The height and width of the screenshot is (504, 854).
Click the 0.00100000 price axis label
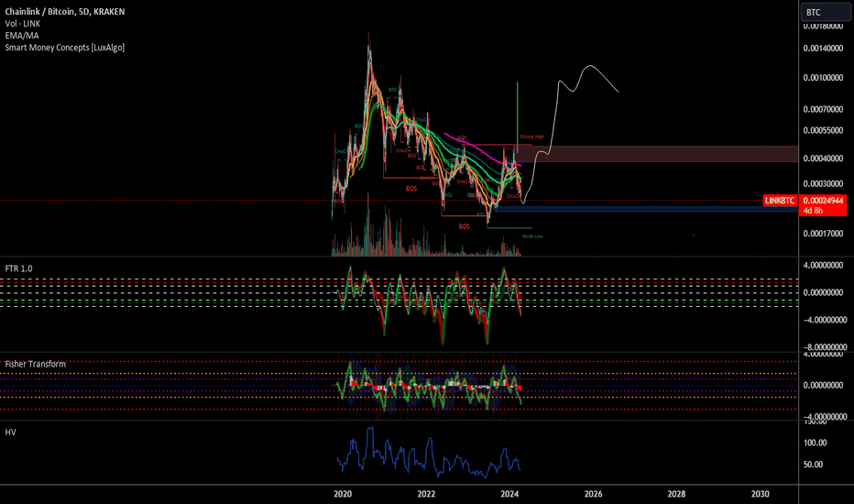[823, 78]
